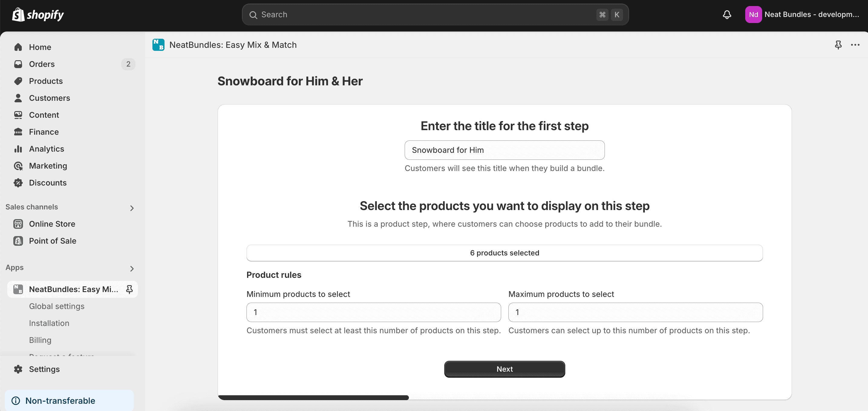
Task: Click the Nd store avatar
Action: (x=753, y=15)
